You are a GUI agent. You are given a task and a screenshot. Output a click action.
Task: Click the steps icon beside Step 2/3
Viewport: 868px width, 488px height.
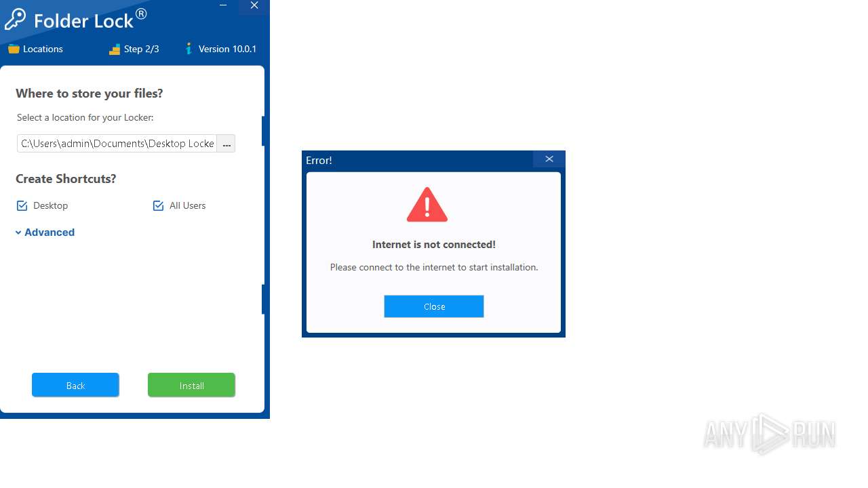pos(115,49)
